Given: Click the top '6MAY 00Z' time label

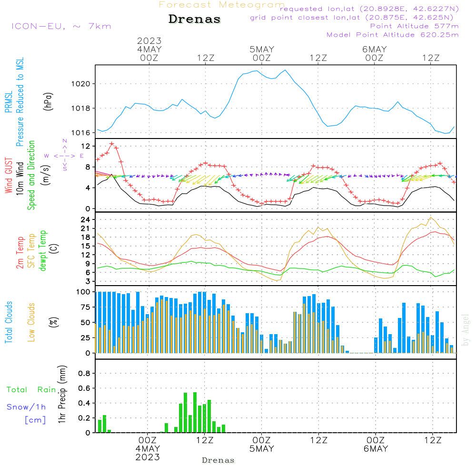Looking at the screenshot, I should (x=374, y=53).
